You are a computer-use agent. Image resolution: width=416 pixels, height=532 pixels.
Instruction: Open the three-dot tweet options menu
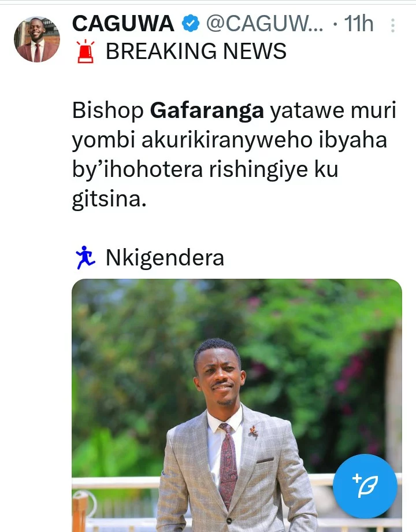[393, 25]
